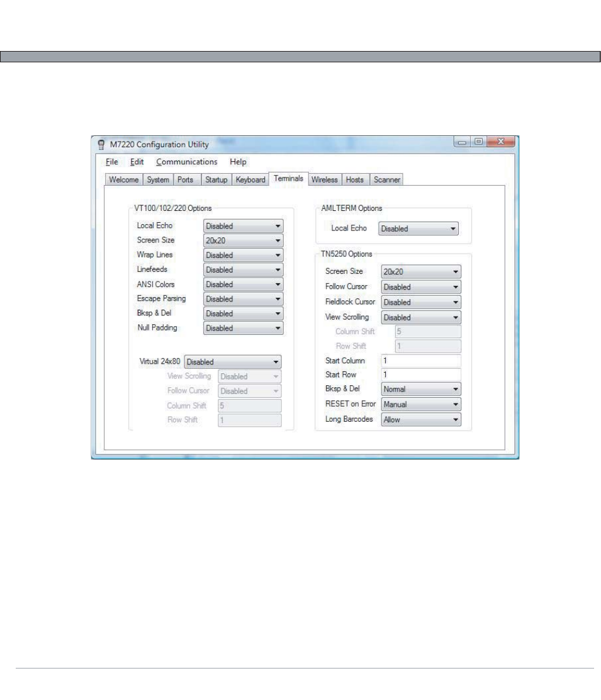Click the Start Column input field
601x700 pixels.
point(420,361)
